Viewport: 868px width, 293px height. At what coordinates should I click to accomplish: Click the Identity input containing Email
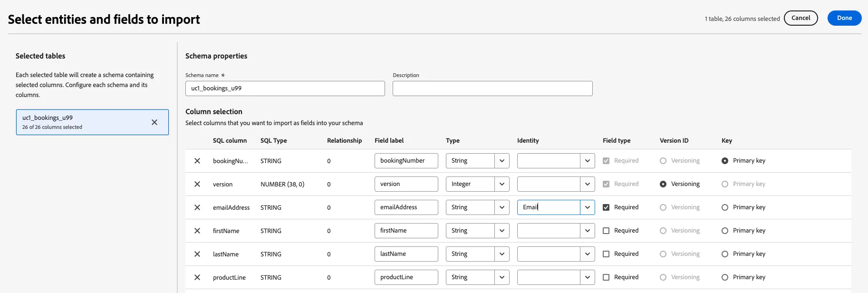(x=549, y=207)
